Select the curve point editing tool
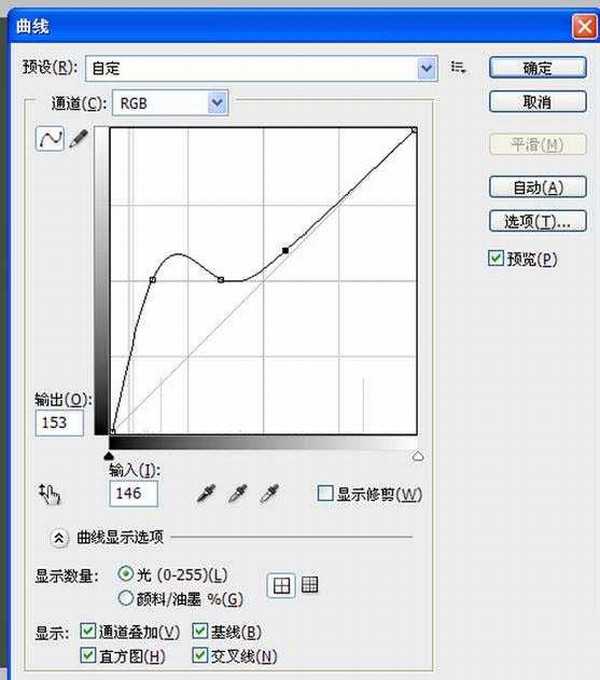600x680 pixels. [49, 139]
